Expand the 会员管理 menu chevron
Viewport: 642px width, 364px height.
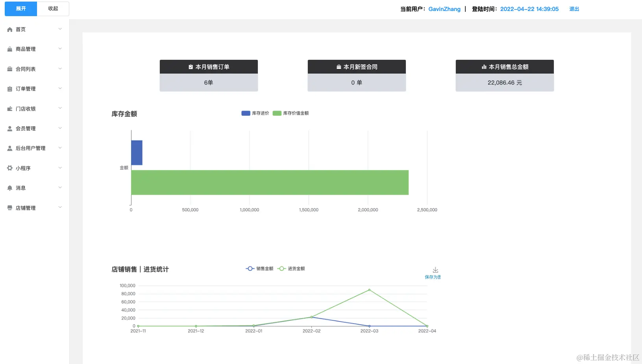[60, 128]
